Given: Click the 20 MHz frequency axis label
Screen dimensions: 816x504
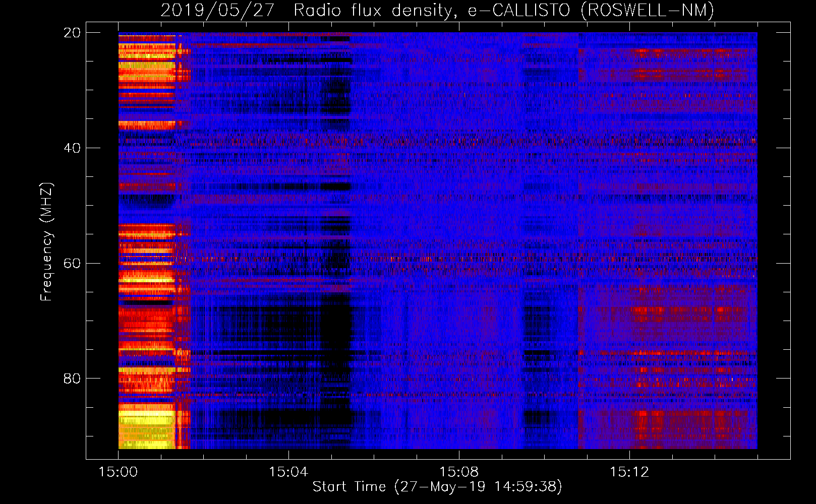Looking at the screenshot, I should tap(72, 33).
